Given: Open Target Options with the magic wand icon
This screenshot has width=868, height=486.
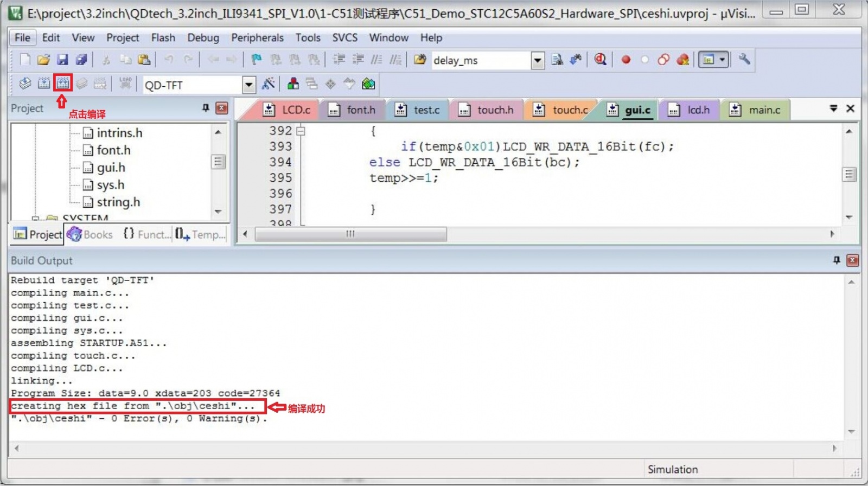Looking at the screenshot, I should (x=268, y=84).
